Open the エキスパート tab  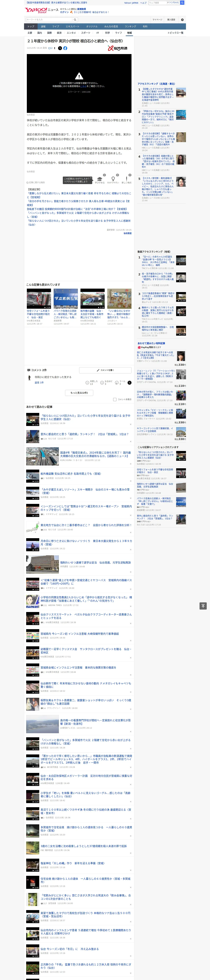(x=72, y=27)
